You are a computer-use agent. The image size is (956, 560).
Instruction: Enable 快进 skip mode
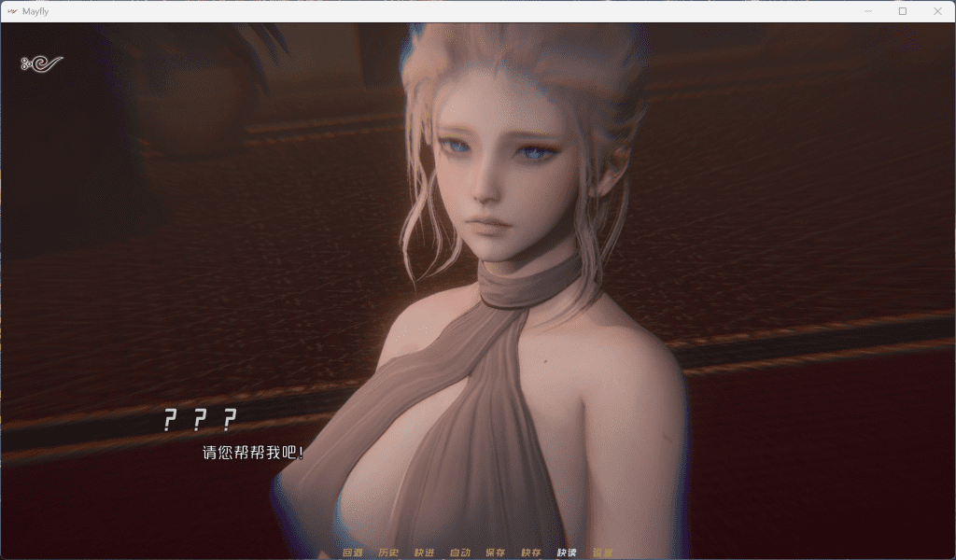click(425, 552)
